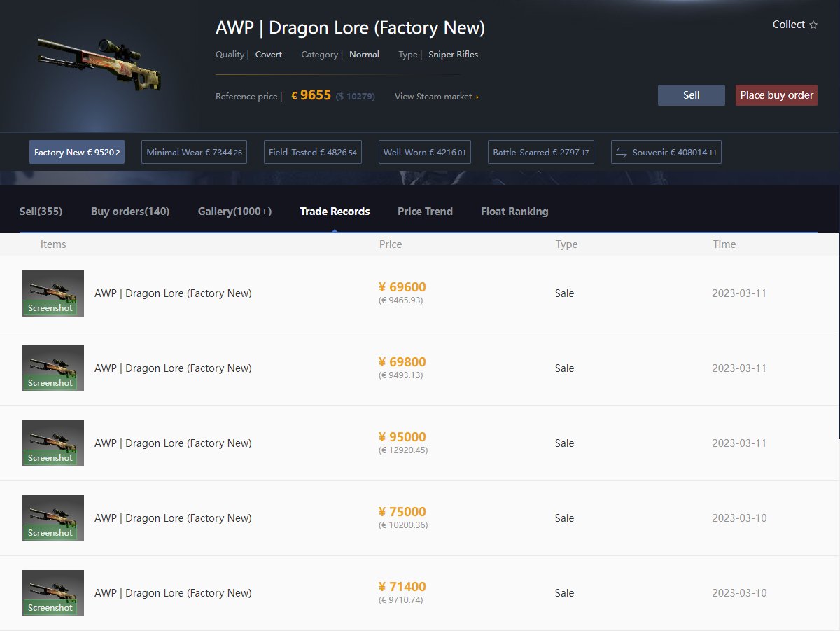
Task: Open View Steam market link
Action: pyautogui.click(x=437, y=97)
